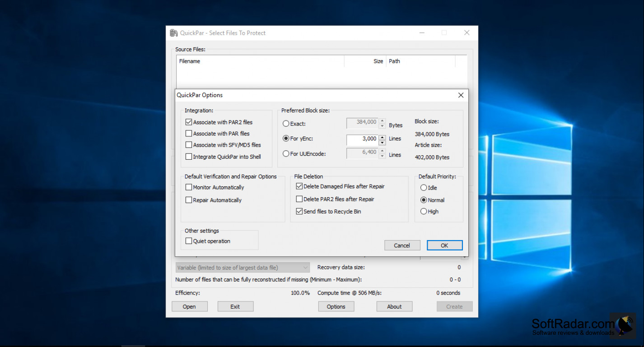Image resolution: width=644 pixels, height=347 pixels.
Task: Click Exit button in QuickPar window
Action: [x=235, y=306]
